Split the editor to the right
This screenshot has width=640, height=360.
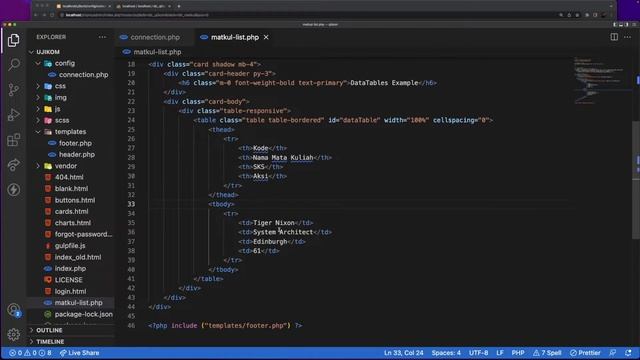(x=614, y=37)
